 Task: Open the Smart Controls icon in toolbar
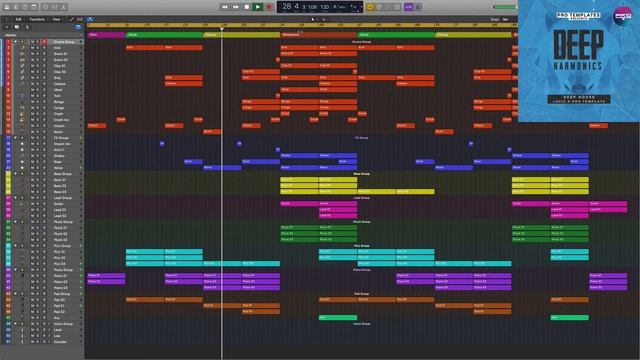click(x=44, y=7)
